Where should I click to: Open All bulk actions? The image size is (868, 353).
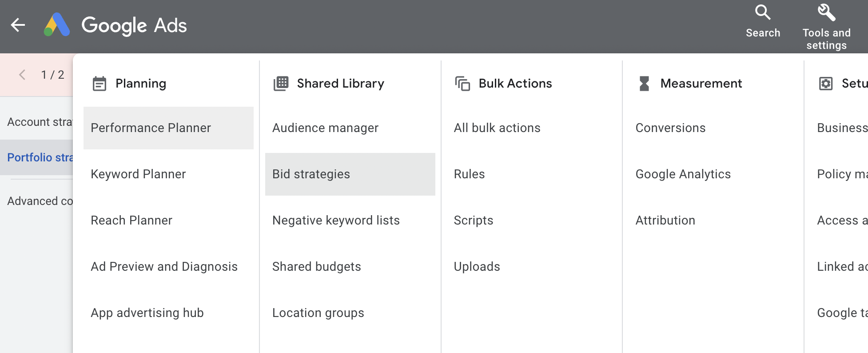click(x=497, y=128)
